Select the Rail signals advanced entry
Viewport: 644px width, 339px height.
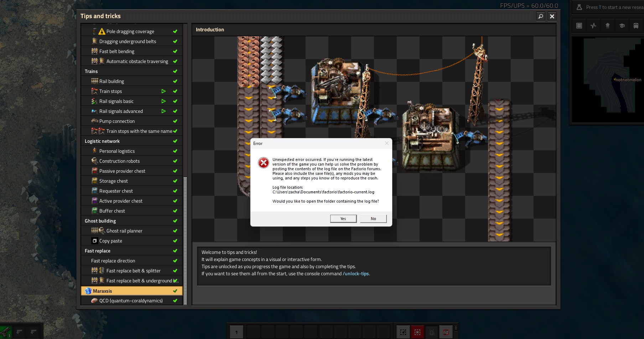click(x=132, y=111)
